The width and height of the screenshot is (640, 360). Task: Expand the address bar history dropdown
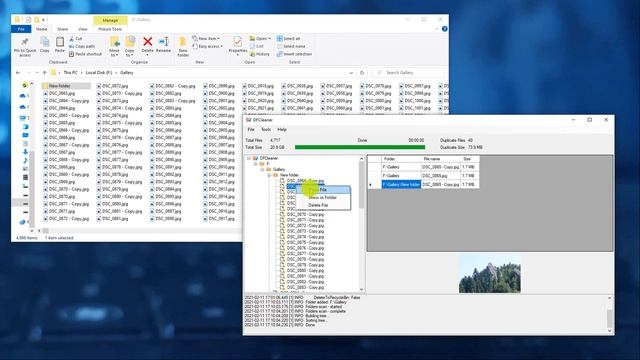[351, 73]
